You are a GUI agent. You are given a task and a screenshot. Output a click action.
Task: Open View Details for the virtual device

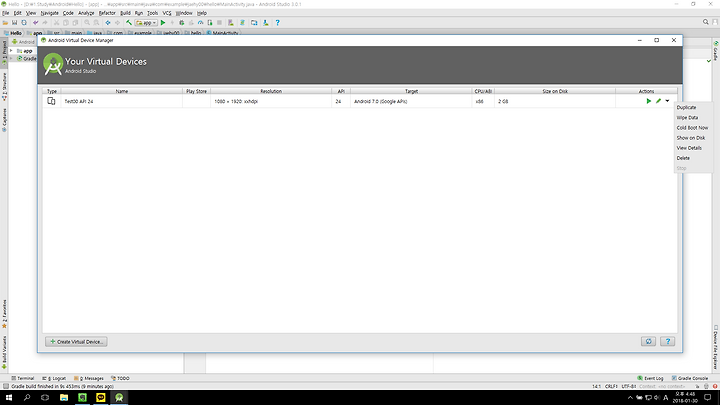(x=689, y=148)
